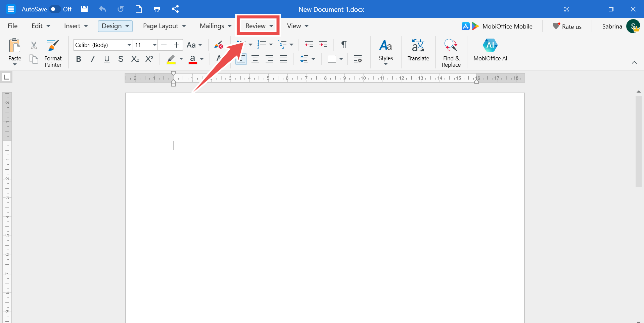This screenshot has height=323, width=644.
Task: Open Find & Replace
Action: 451,53
